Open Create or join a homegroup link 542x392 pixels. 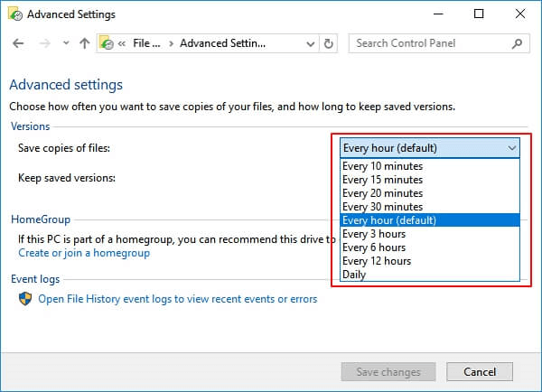tap(84, 253)
